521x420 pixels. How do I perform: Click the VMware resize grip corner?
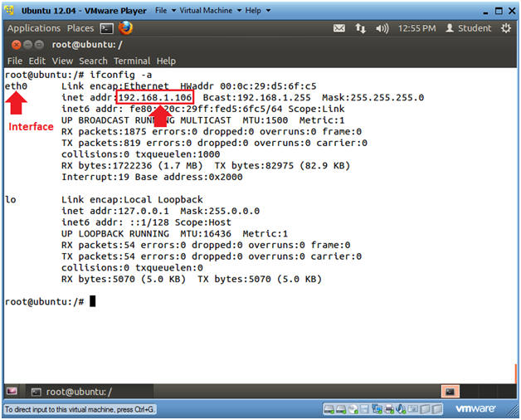point(512,412)
